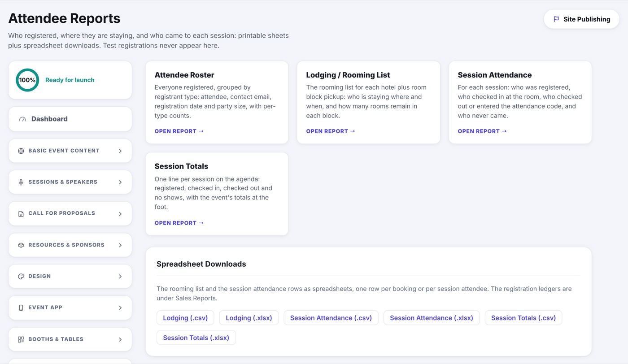Click the palette icon beside Design
Image resolution: width=628 pixels, height=364 pixels.
click(21, 277)
